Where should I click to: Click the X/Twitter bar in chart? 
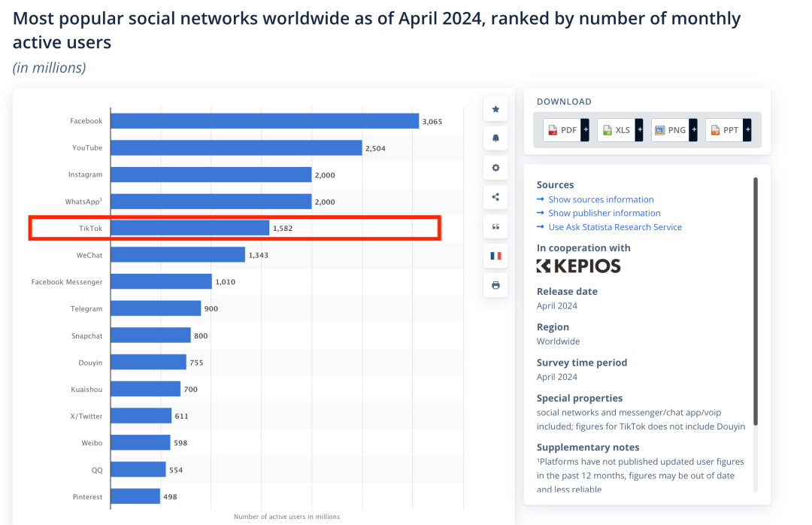click(141, 416)
